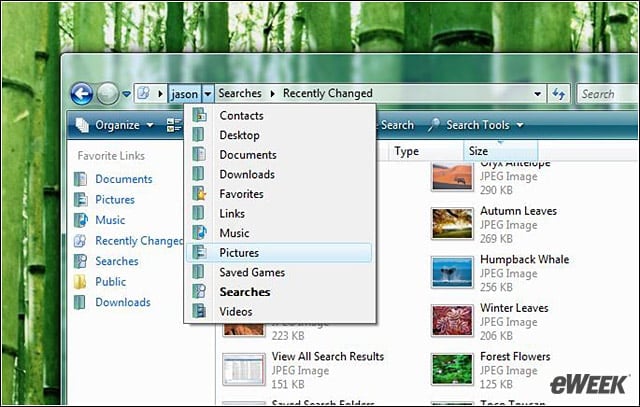Click the user folder icon in address bar
This screenshot has width=640, height=407.
[x=144, y=93]
